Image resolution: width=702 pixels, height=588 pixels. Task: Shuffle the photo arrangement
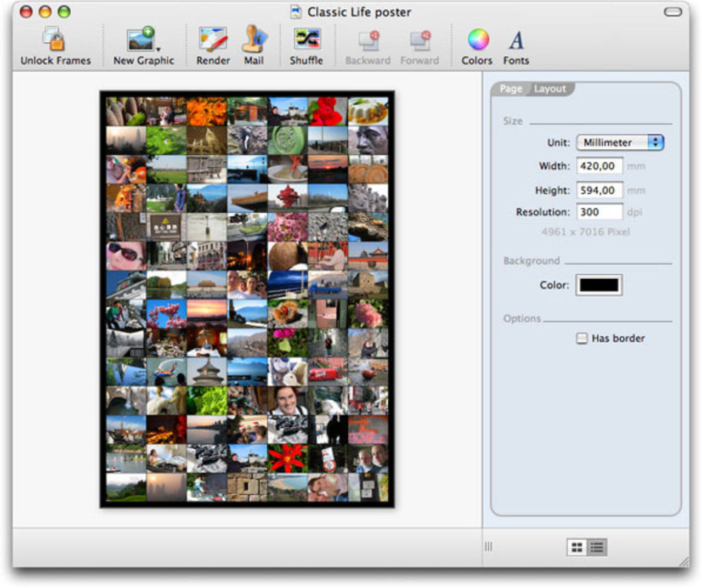click(x=307, y=39)
